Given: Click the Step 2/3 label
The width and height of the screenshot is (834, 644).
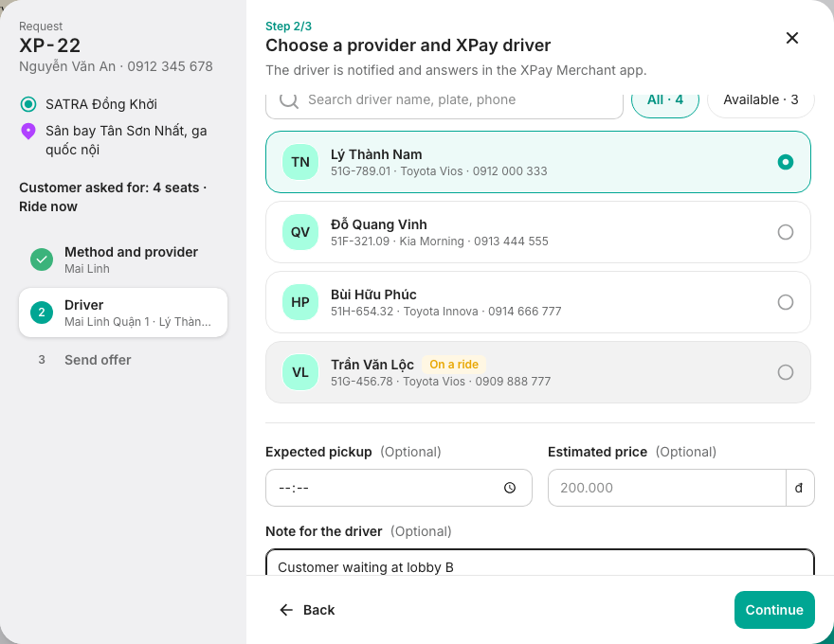Looking at the screenshot, I should (x=288, y=26).
